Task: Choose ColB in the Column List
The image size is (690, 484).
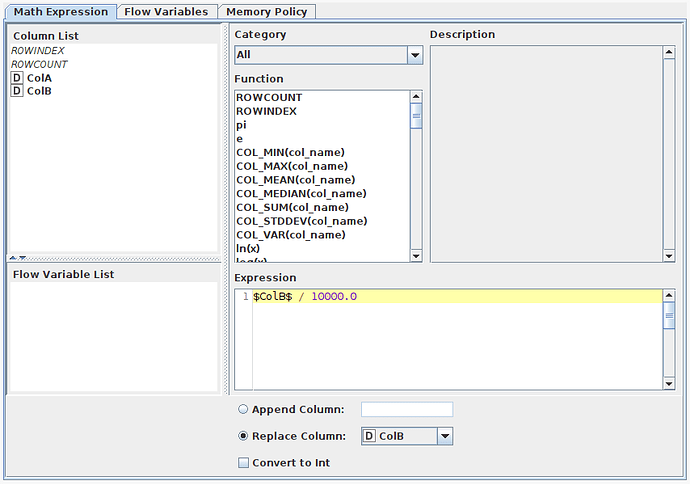Action: (x=39, y=91)
